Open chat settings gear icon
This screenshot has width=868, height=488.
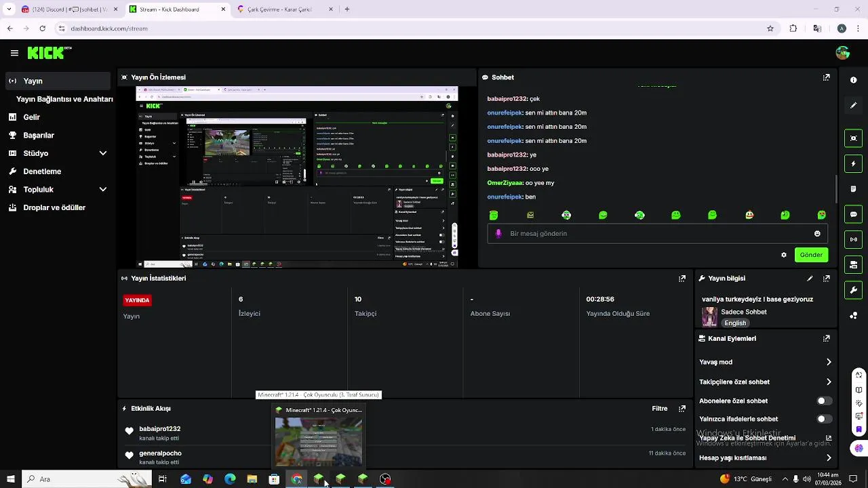pos(784,255)
